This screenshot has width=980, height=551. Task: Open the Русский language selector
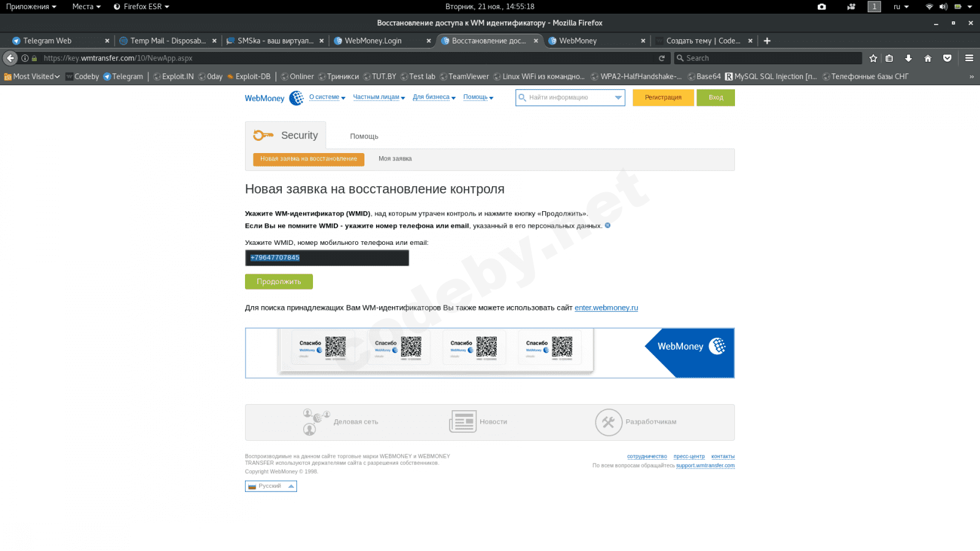(271, 486)
